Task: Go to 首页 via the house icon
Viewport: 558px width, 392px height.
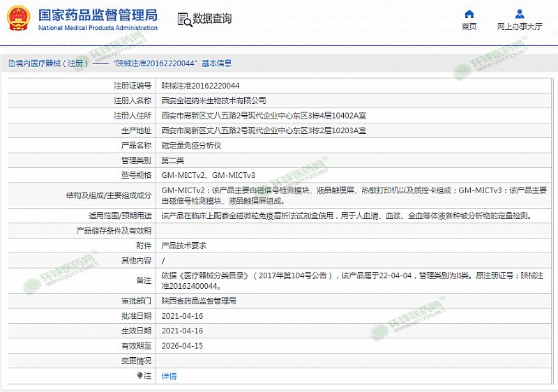Action: click(x=469, y=14)
